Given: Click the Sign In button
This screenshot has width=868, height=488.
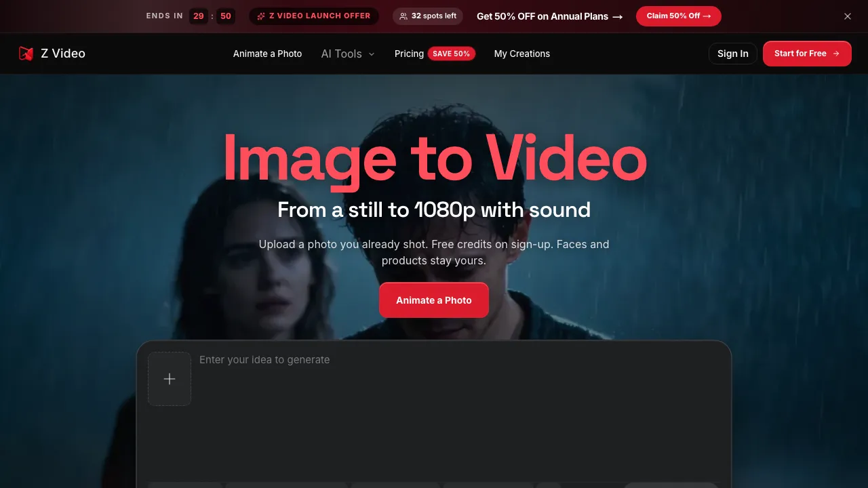Looking at the screenshot, I should click(x=733, y=54).
